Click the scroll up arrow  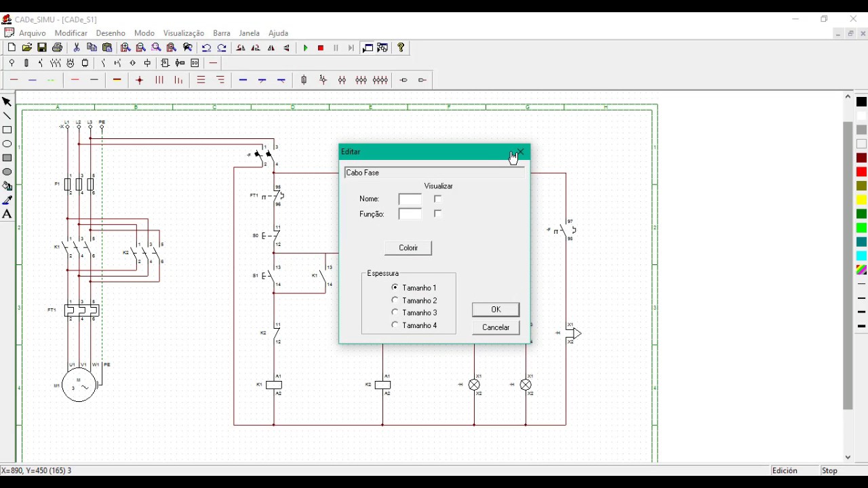click(x=848, y=97)
